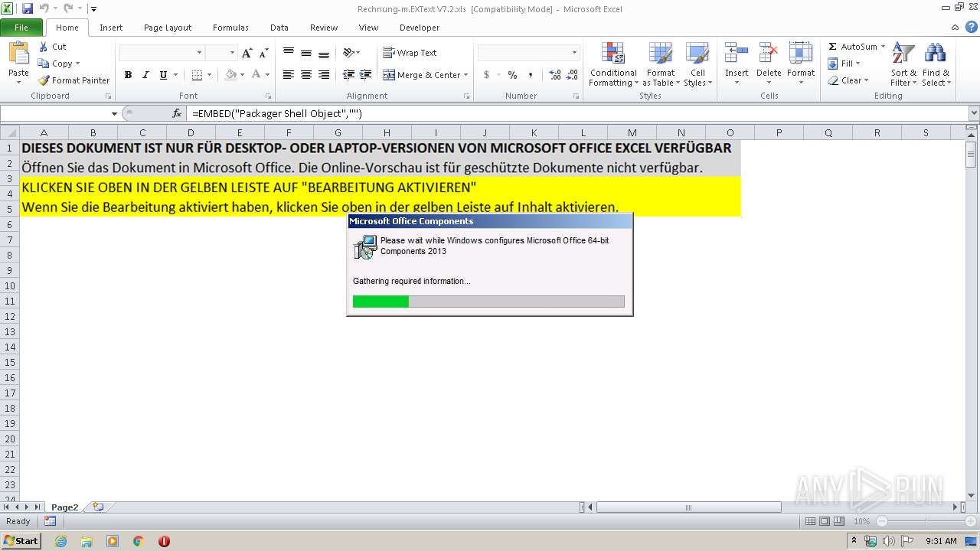Toggle Underline formatting
Screen dimensions: 980x551
pos(163,75)
